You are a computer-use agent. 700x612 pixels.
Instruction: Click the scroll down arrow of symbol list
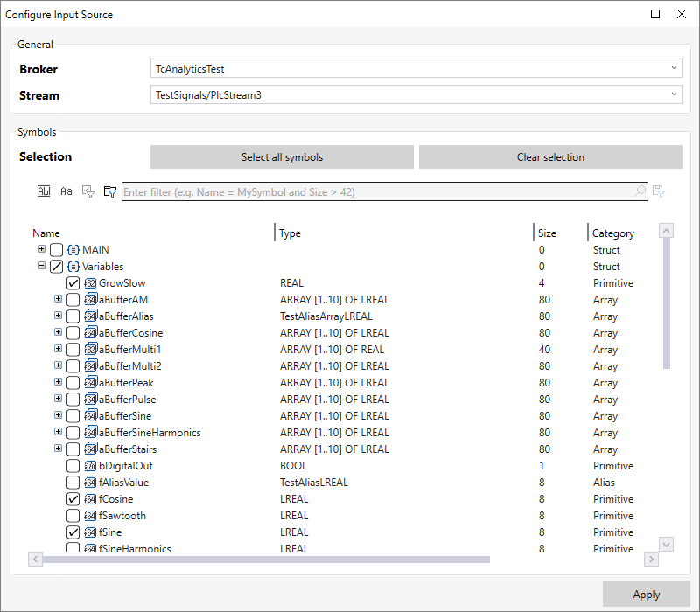667,544
